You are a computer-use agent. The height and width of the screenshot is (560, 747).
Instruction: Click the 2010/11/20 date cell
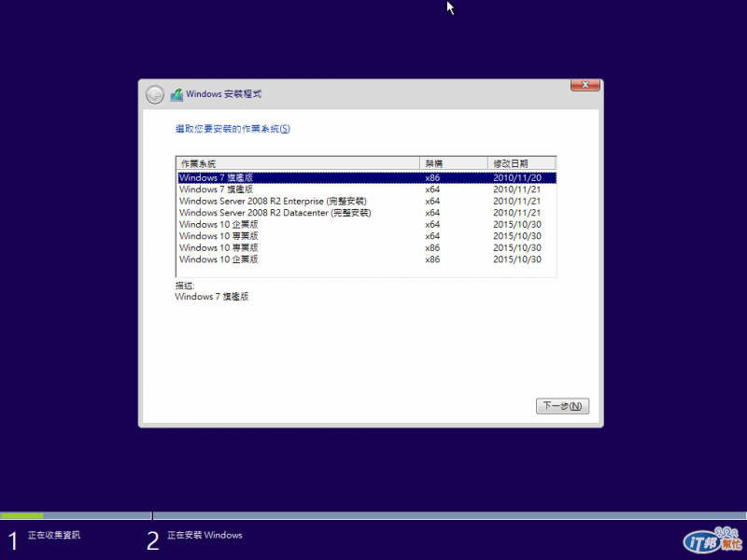pos(517,177)
